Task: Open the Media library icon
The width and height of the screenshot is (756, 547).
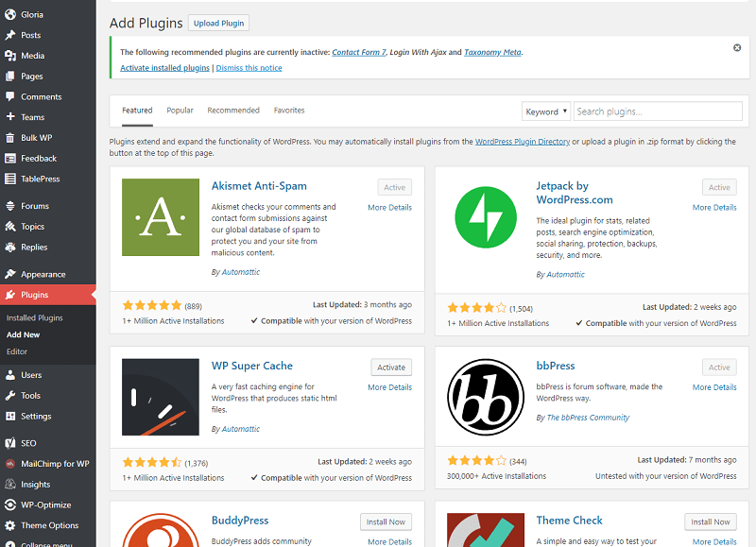Action: click(x=10, y=56)
